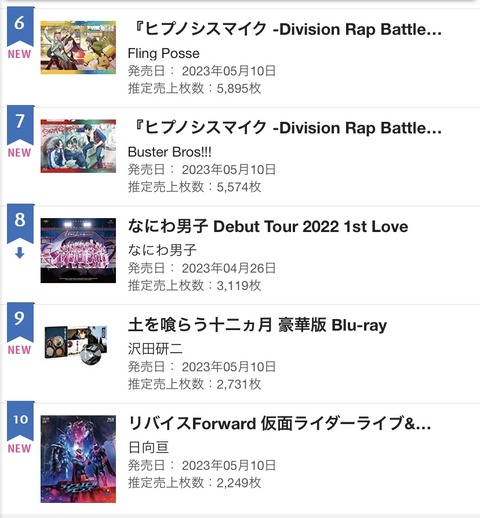The image size is (480, 518).
Task: Click the rank 10 ribbon badge
Action: [x=20, y=421]
